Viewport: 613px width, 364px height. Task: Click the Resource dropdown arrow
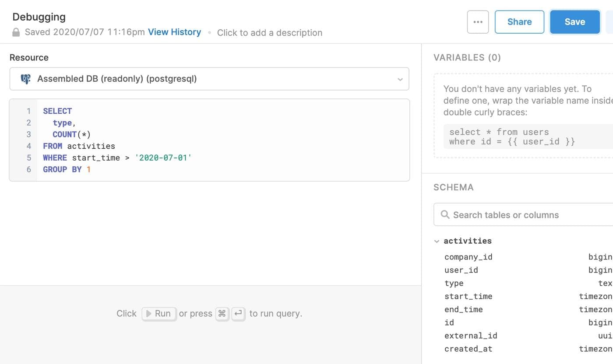(400, 80)
